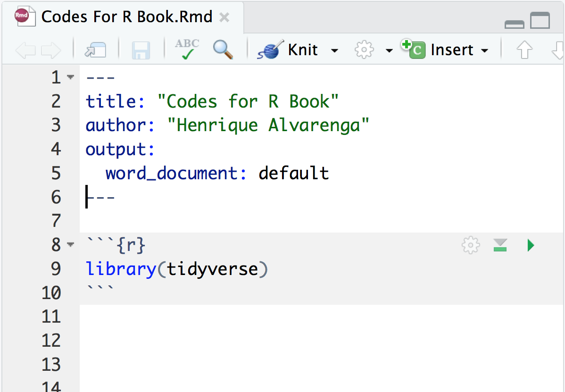The height and width of the screenshot is (392, 565).
Task: Run spell check with ABC icon
Action: (x=187, y=49)
